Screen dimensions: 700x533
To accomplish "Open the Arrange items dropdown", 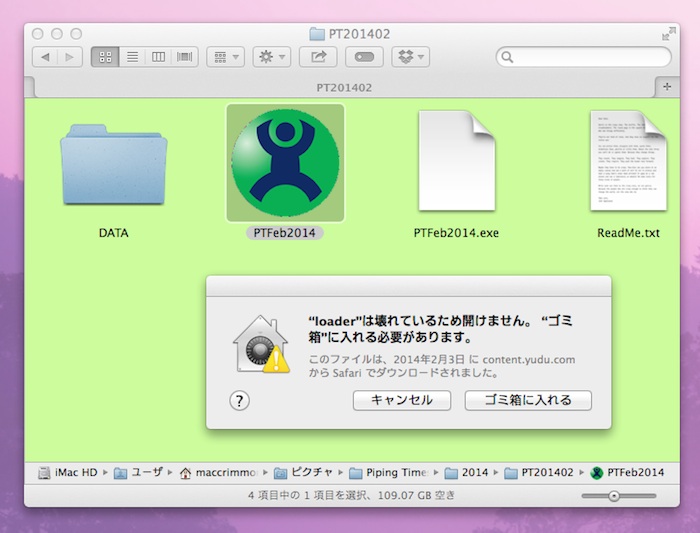I will [x=225, y=57].
